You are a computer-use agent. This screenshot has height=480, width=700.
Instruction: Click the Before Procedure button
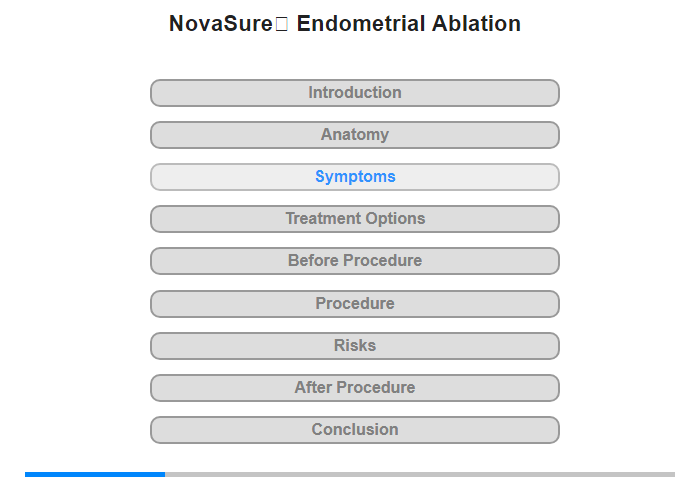pyautogui.click(x=355, y=261)
